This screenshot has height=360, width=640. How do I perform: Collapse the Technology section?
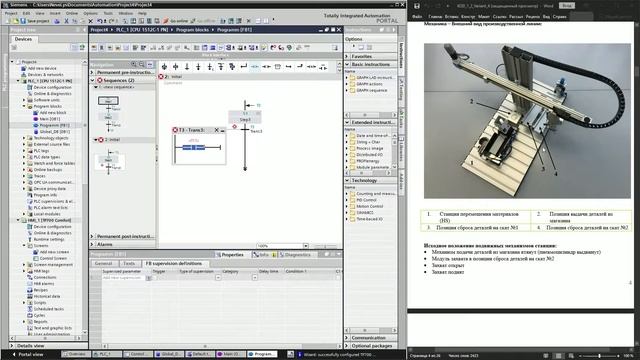tap(347, 180)
